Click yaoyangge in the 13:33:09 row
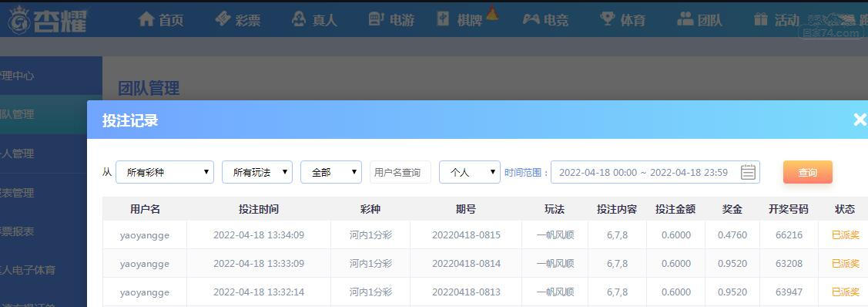Screen dimensions: 868x307 pos(145,264)
